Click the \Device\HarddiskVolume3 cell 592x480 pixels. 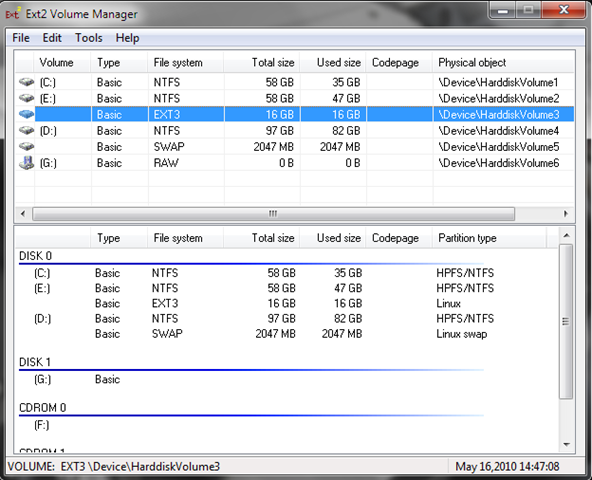[498, 115]
